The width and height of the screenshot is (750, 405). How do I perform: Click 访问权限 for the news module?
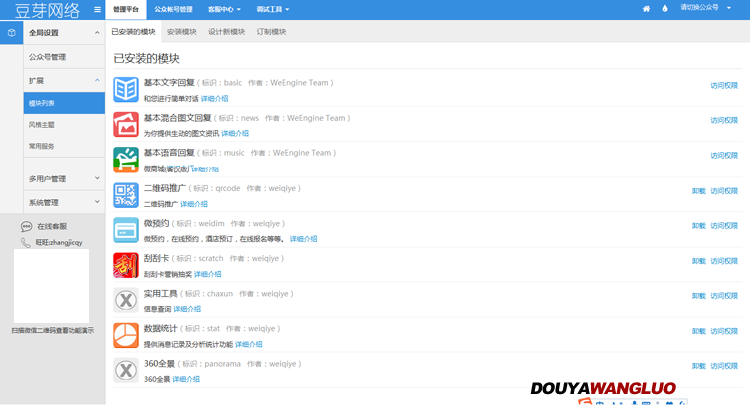(x=724, y=120)
